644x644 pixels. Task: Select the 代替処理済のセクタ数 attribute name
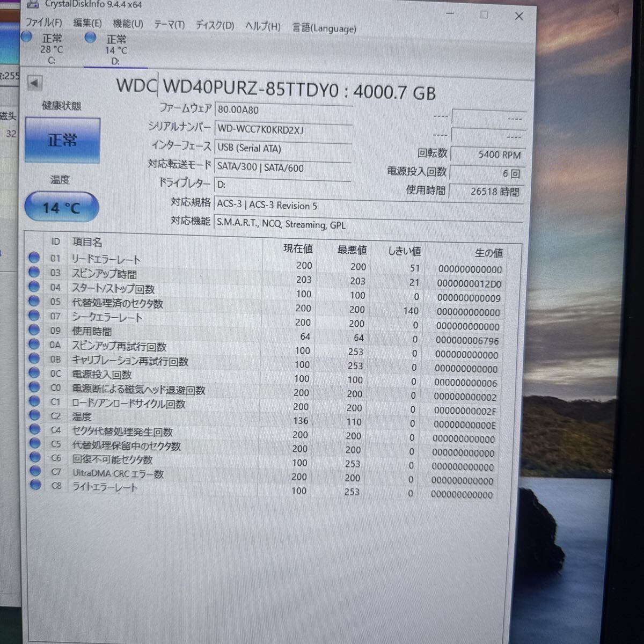click(118, 304)
